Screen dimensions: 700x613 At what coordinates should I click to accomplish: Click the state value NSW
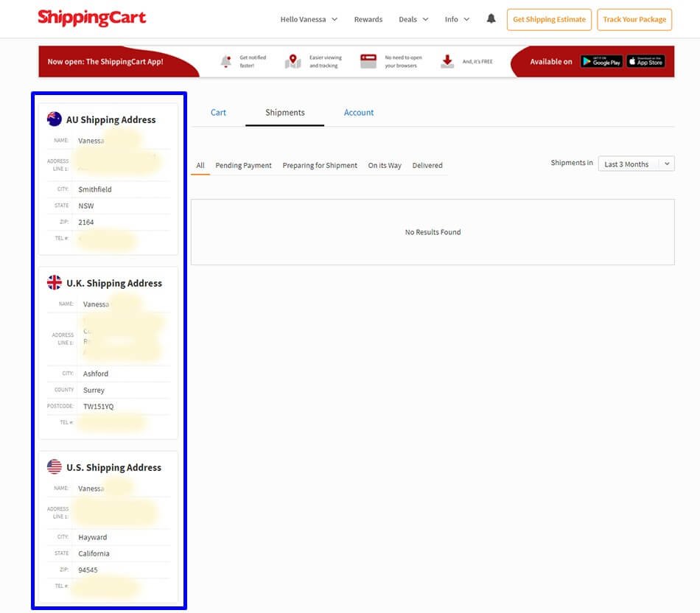tap(85, 206)
